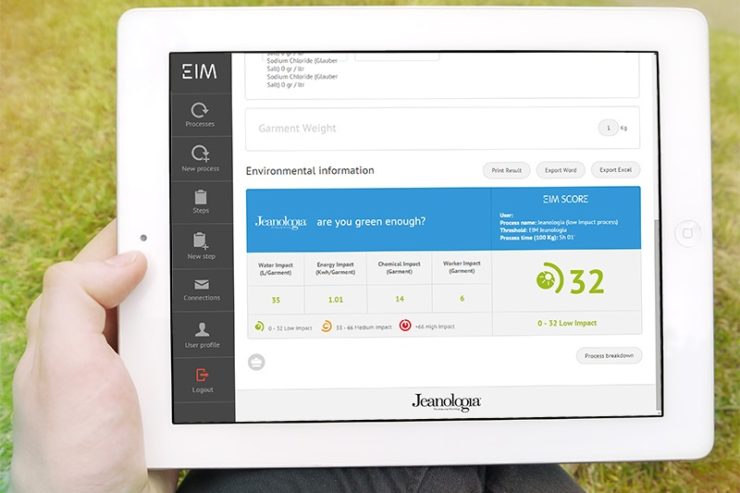Open the Process breakdown button
The image size is (740, 493).
609,356
